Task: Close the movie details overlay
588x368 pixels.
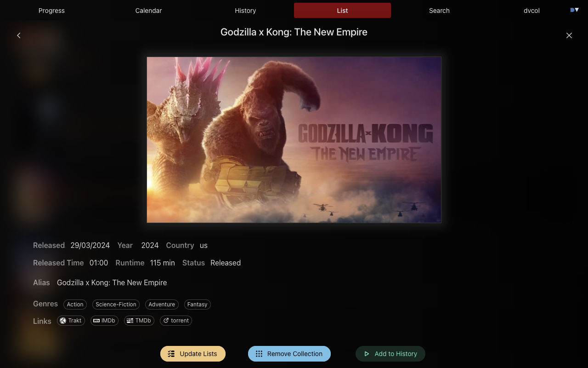Action: click(569, 35)
